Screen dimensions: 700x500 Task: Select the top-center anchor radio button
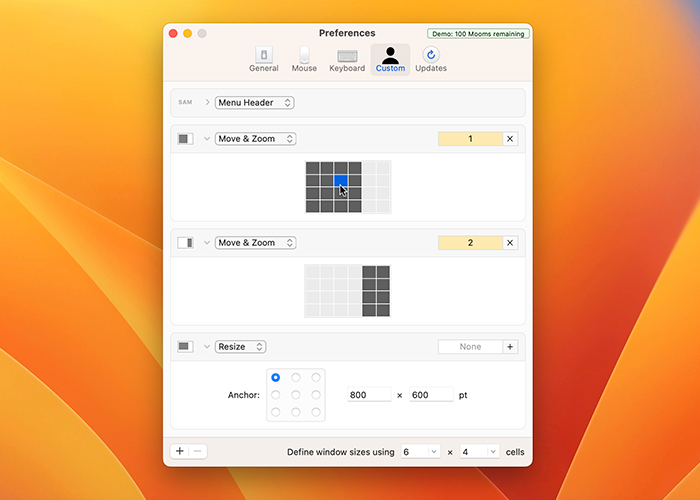tap(296, 378)
